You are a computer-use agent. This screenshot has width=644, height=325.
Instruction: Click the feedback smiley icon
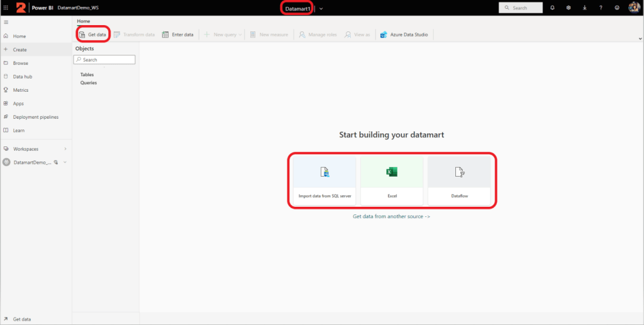tap(618, 8)
